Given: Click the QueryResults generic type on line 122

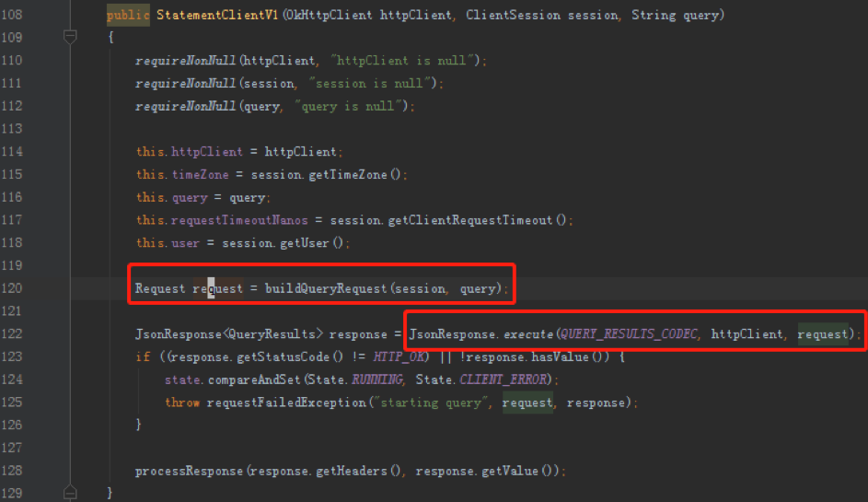Looking at the screenshot, I should click(x=272, y=333).
